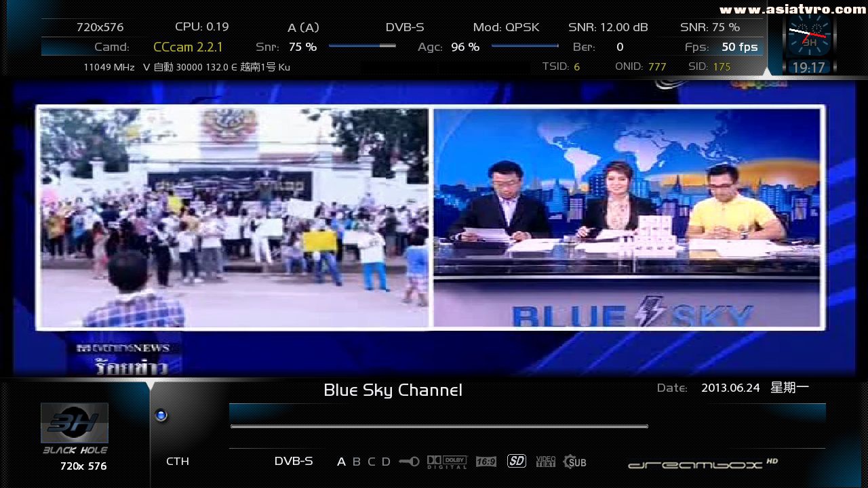This screenshot has height=488, width=868.
Task: Click the 720x 576 text under Black Hole logo
Action: (83, 466)
